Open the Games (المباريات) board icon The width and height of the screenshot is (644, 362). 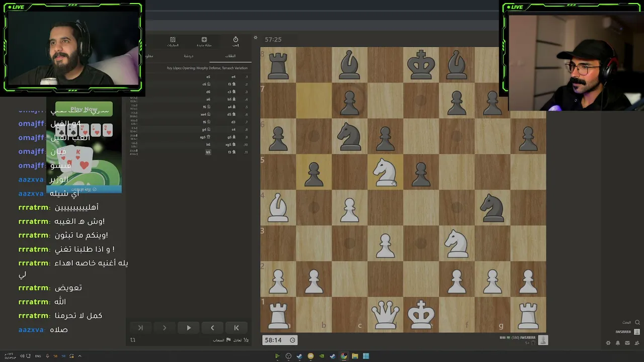coord(173,41)
